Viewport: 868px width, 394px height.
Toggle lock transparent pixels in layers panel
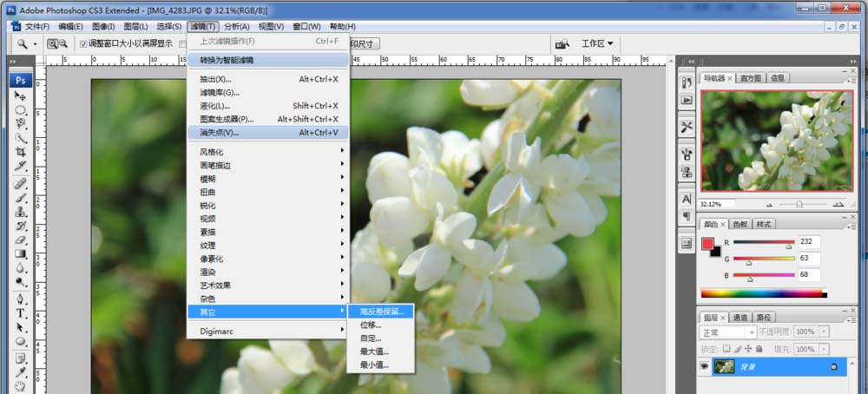(x=727, y=349)
